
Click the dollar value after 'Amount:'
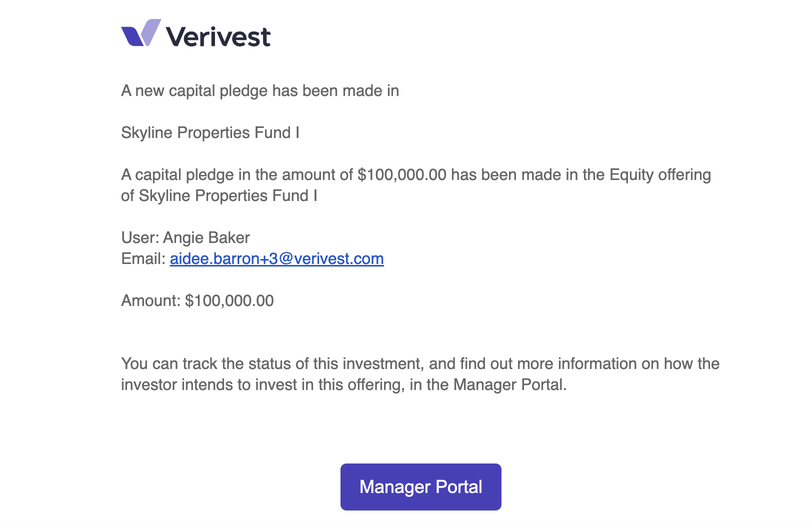click(x=229, y=300)
